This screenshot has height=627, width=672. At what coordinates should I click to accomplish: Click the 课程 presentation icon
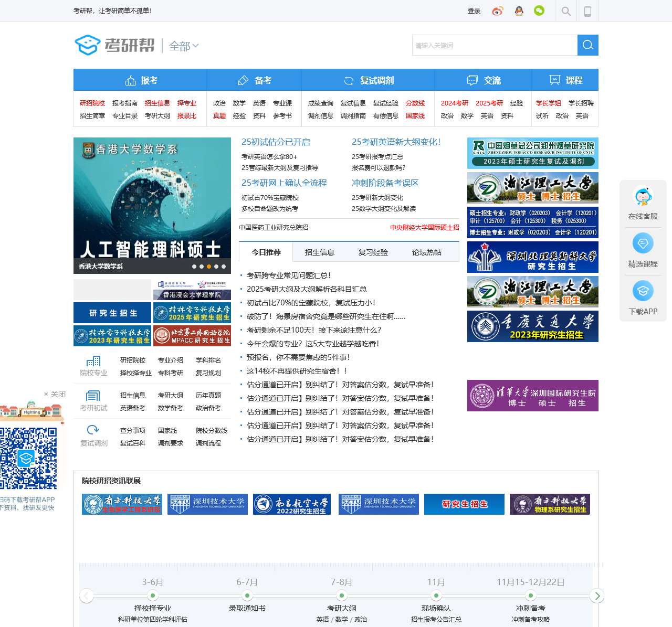[x=555, y=80]
